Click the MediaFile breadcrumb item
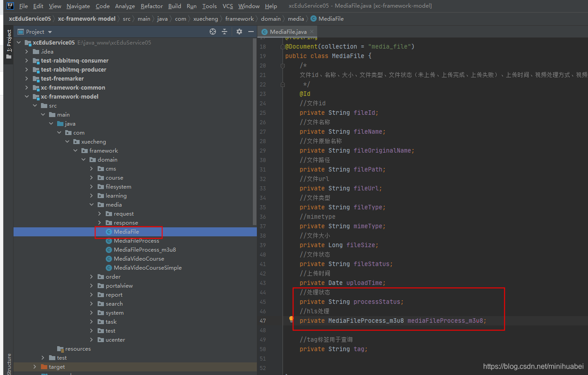 [327, 19]
